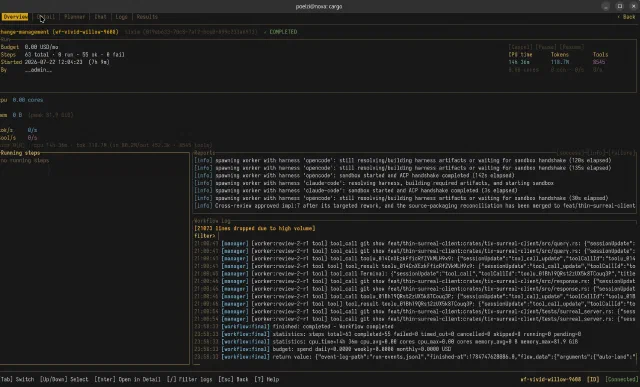Switch to the Logs tab
640x387 pixels.
pos(121,17)
